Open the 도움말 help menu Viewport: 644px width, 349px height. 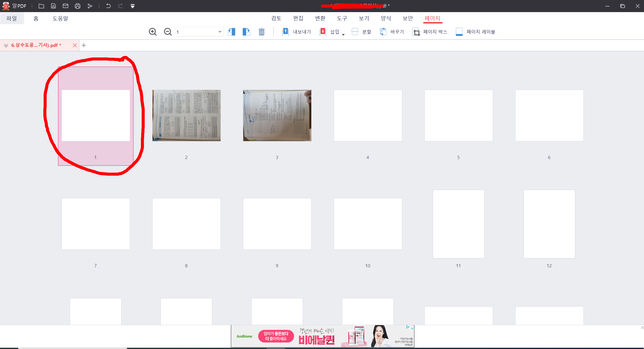[x=60, y=18]
